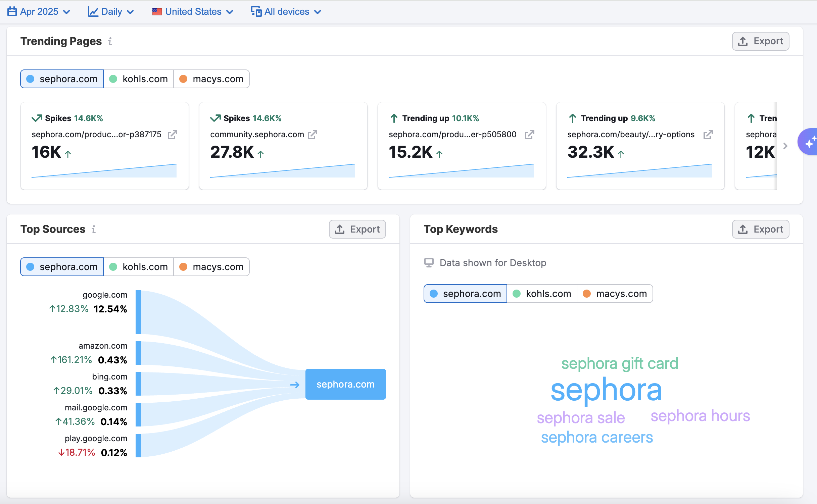Switch Top Sources to kohls.com tab
Screen dimensions: 817x504
pos(138,267)
